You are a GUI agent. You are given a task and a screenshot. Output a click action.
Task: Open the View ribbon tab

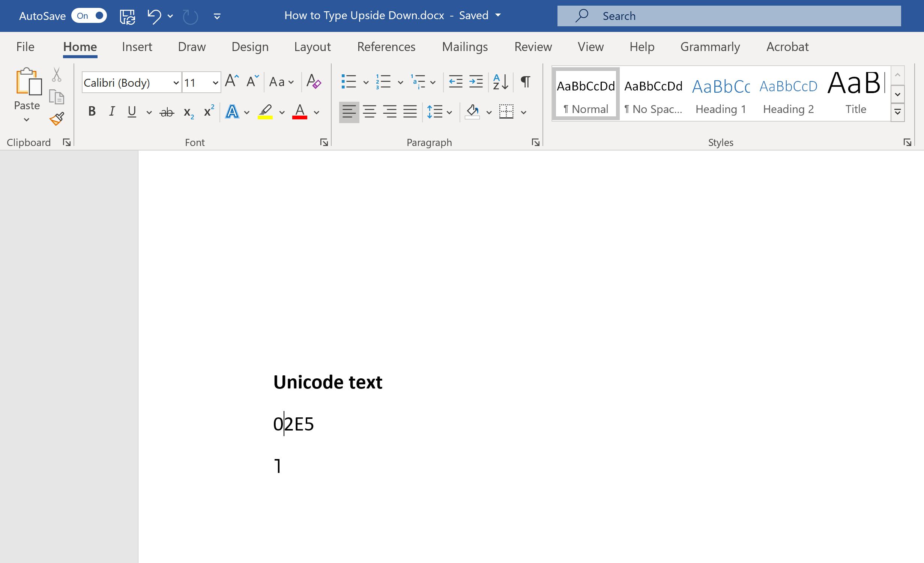590,46
